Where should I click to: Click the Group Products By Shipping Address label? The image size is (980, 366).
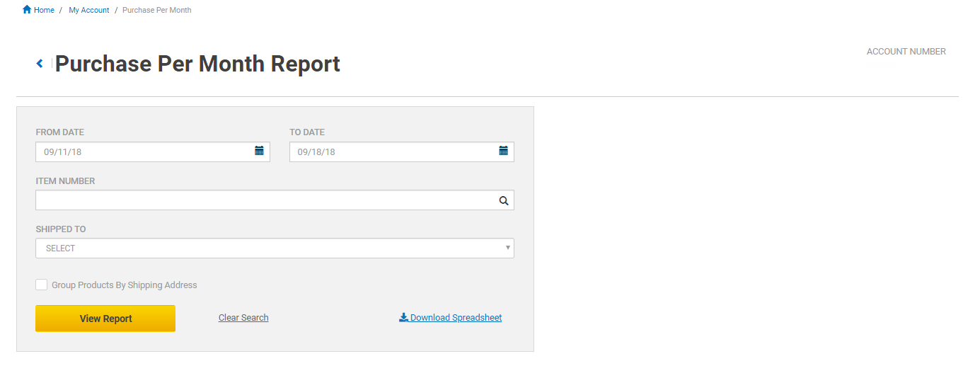pyautogui.click(x=125, y=285)
